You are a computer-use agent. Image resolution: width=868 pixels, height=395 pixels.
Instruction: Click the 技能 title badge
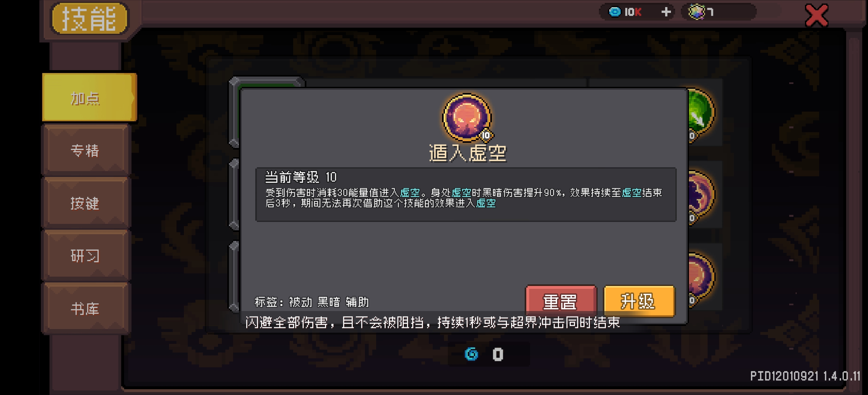pos(89,18)
